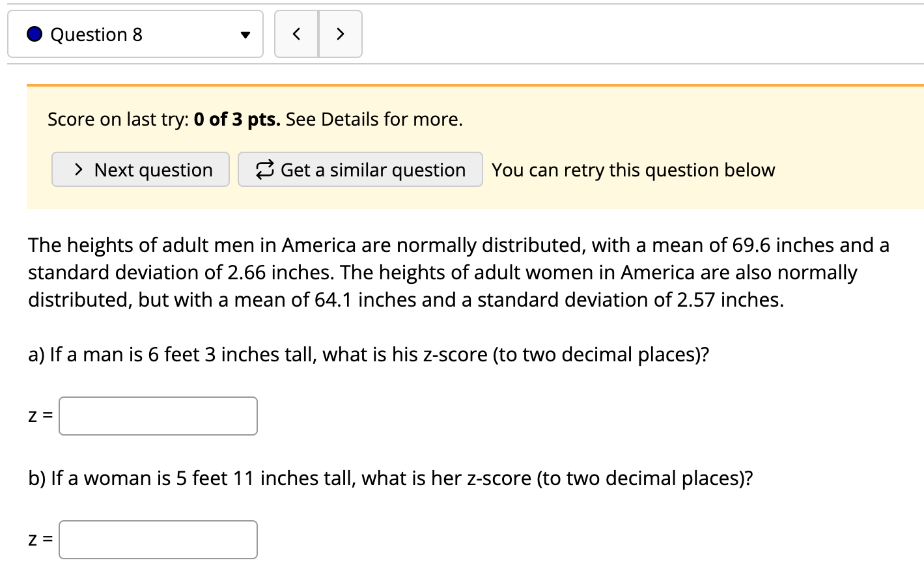Click the Next question button
The width and height of the screenshot is (924, 584).
click(140, 169)
